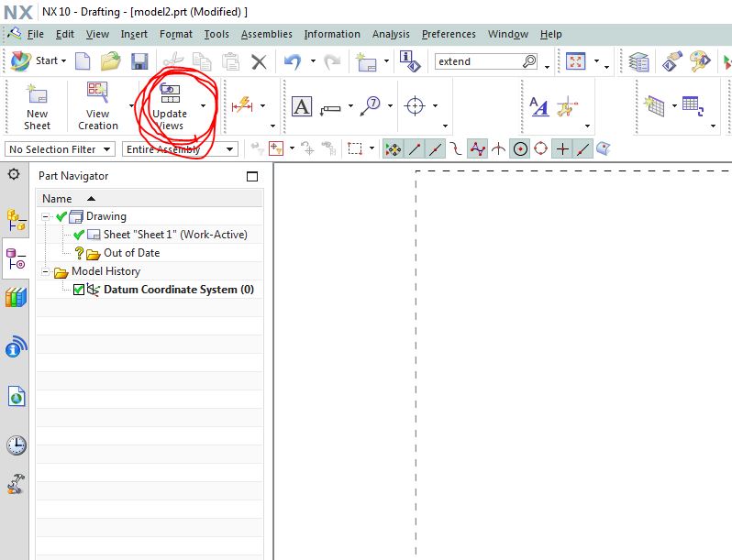Open the Assembly Navigator tab
This screenshot has height=560, width=732.
pyautogui.click(x=17, y=221)
